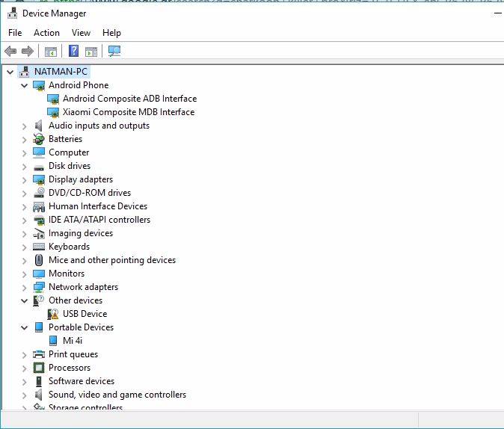Click the Android Phone category icon
The image size is (504, 429).
tap(39, 85)
